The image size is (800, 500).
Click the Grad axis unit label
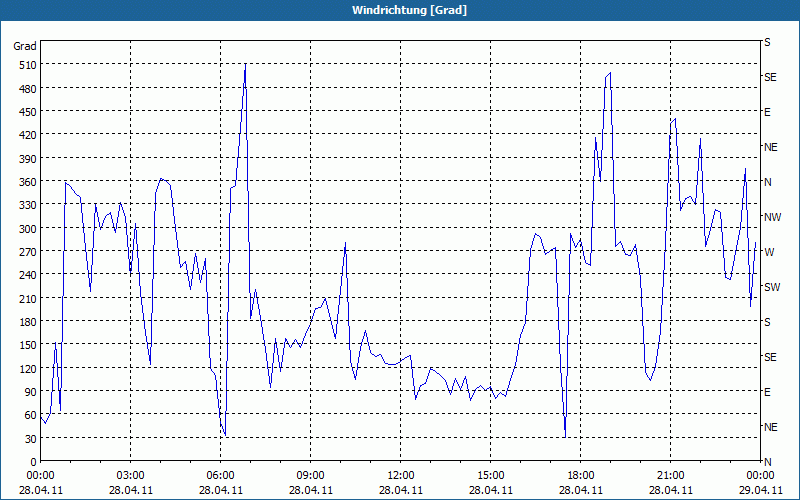click(x=25, y=46)
